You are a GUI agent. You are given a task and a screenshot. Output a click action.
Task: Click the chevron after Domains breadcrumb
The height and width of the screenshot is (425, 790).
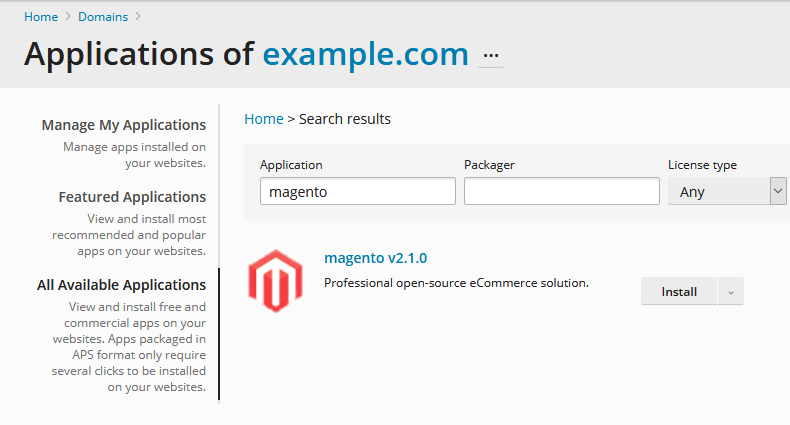click(x=138, y=17)
